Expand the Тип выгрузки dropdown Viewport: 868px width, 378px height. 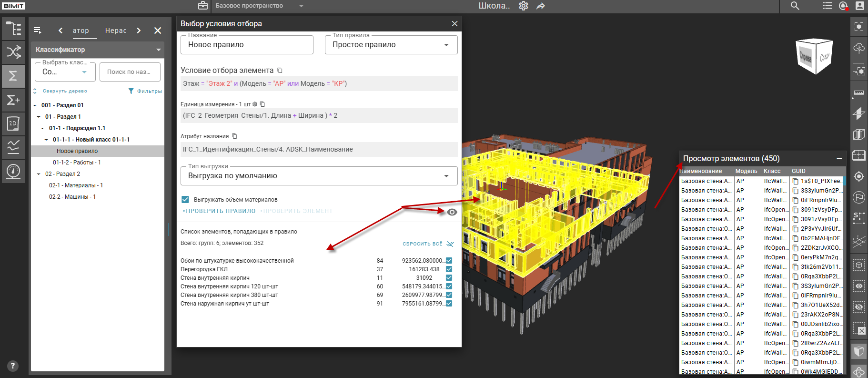[x=319, y=176]
